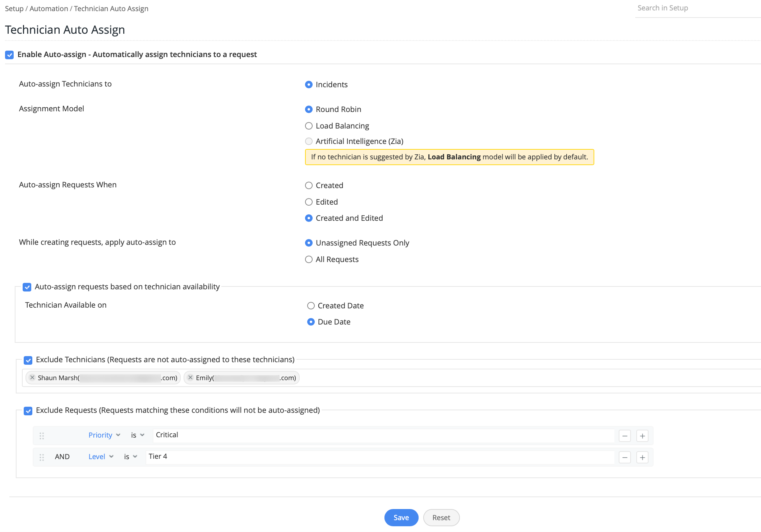The width and height of the screenshot is (761, 532).
Task: Go to Setup in breadcrumb
Action: coord(14,9)
